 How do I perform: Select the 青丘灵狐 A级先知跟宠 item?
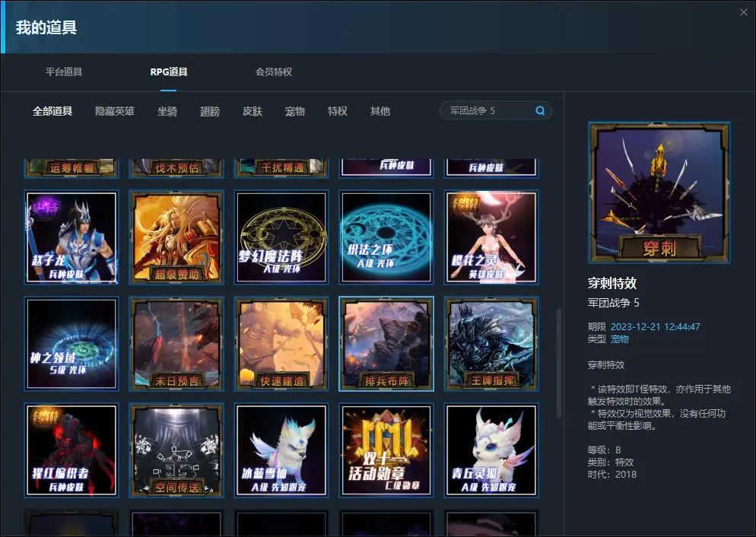pos(491,450)
